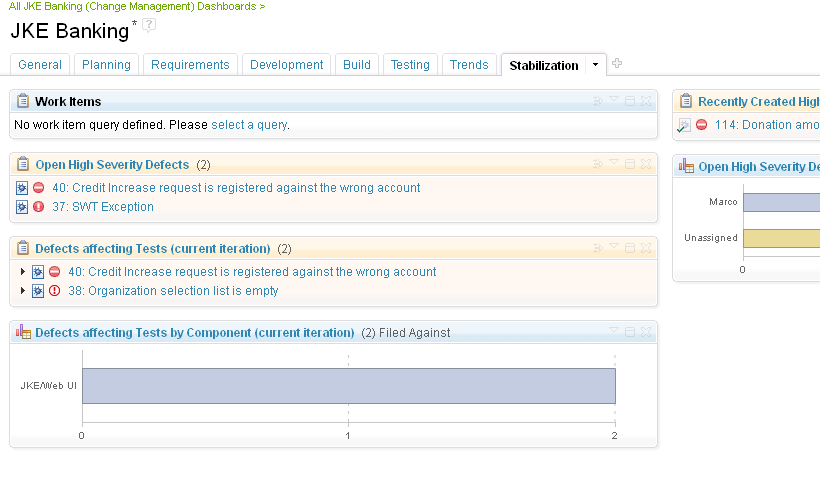This screenshot has width=820, height=481.
Task: Maximize Defects affecting Tests (current iteration) widget
Action: coord(630,248)
